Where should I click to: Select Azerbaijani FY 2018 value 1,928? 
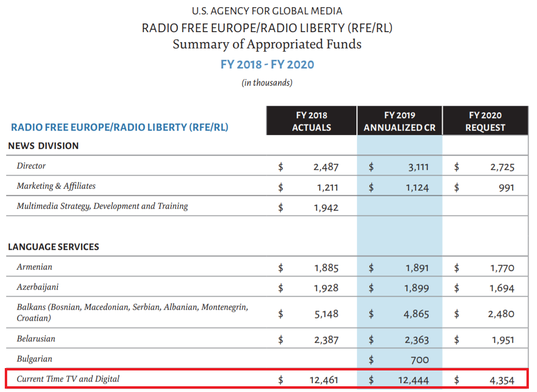(x=326, y=288)
